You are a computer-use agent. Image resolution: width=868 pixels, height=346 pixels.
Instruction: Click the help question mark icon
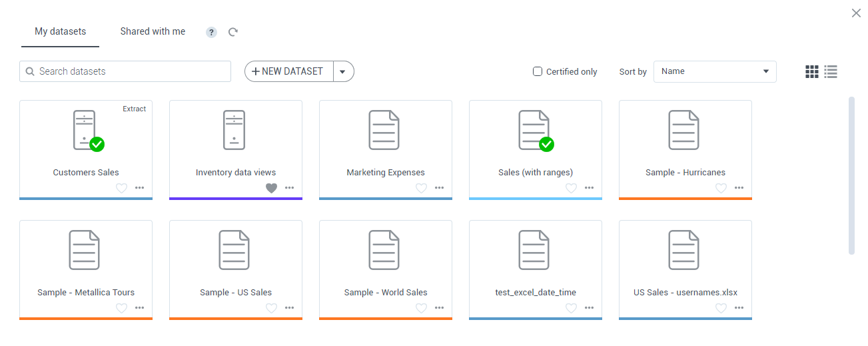click(x=211, y=32)
